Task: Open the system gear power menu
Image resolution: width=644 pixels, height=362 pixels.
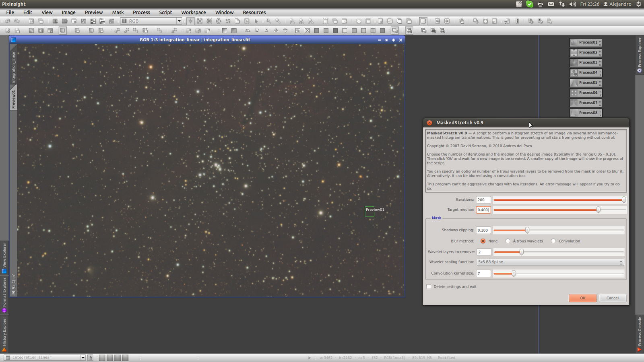Action: pos(638,4)
